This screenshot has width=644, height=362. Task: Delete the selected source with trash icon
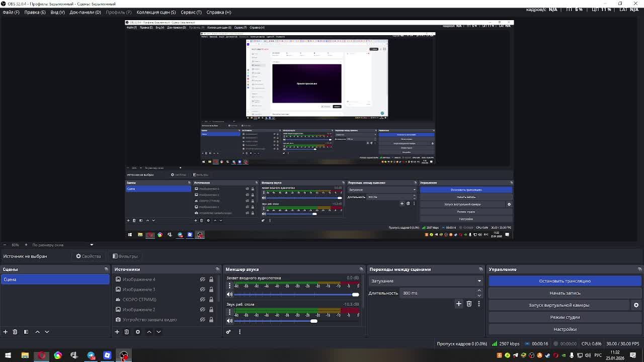(x=127, y=332)
